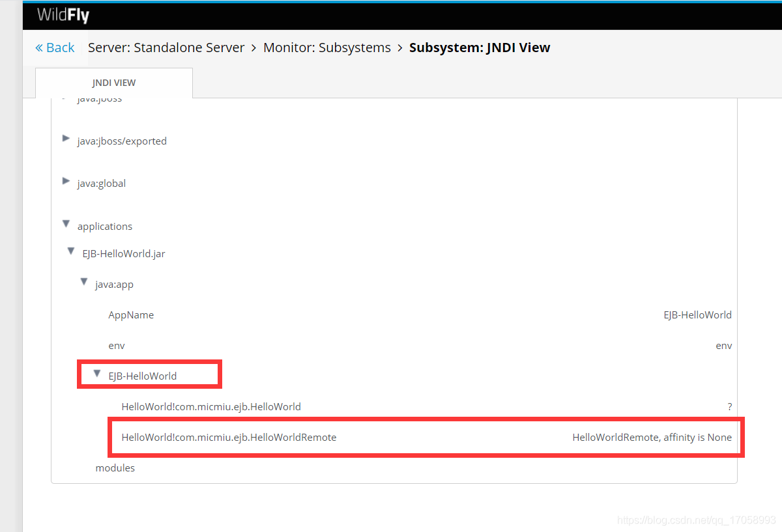Click 'HelloWorldRemote, affinity is None' value

pyautogui.click(x=652, y=438)
